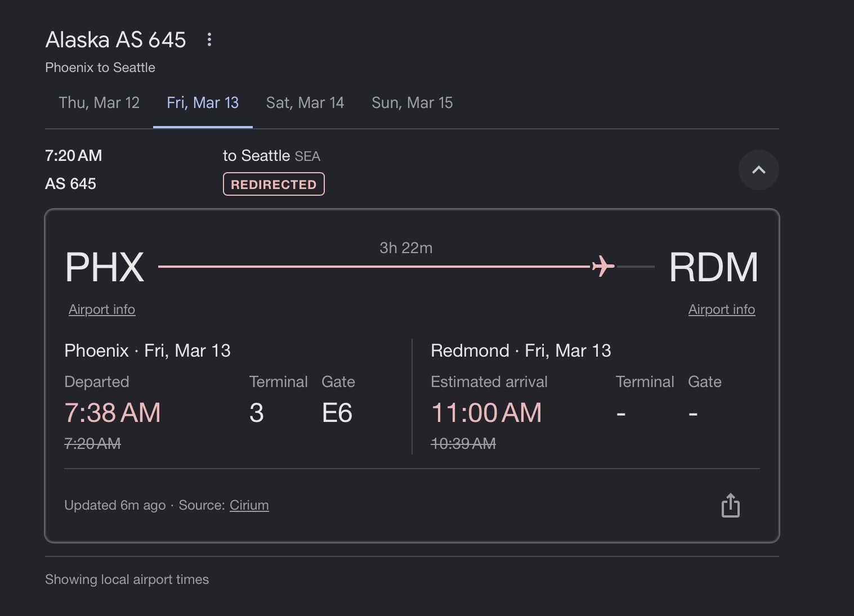854x616 pixels.
Task: Open the Sat, Mar 14 tab
Action: pyautogui.click(x=305, y=103)
